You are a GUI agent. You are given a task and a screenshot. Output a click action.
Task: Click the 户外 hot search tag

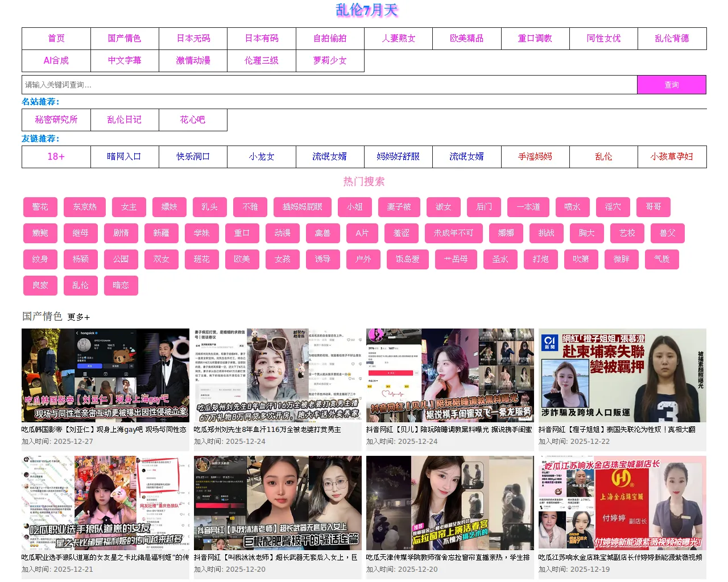point(363,259)
